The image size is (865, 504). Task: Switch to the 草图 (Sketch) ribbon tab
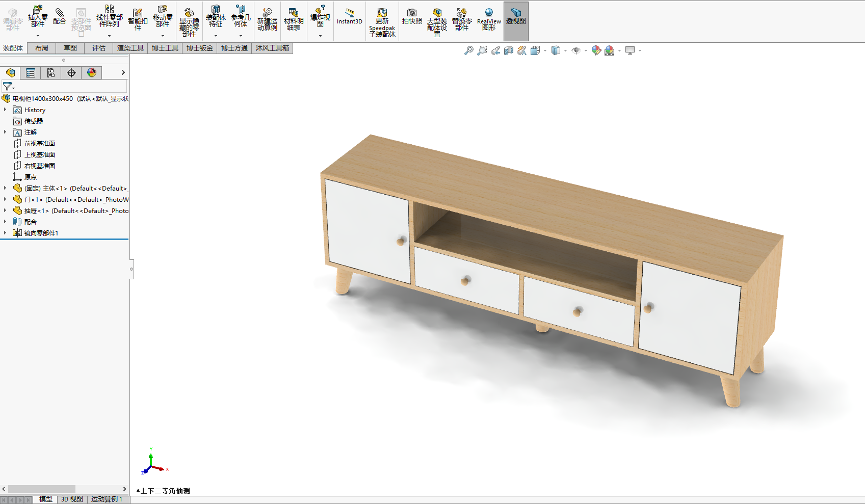[70, 48]
